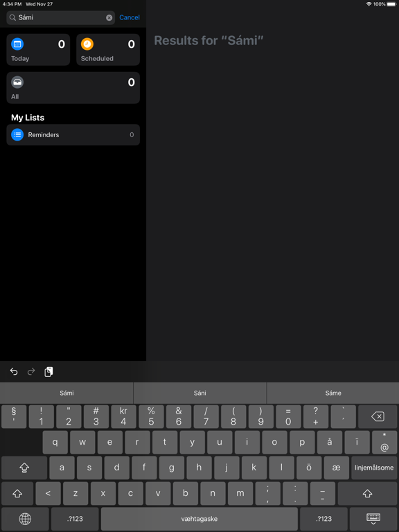Choose the "Sáme" keyboard suggestion
399x532 pixels.
tap(332, 393)
